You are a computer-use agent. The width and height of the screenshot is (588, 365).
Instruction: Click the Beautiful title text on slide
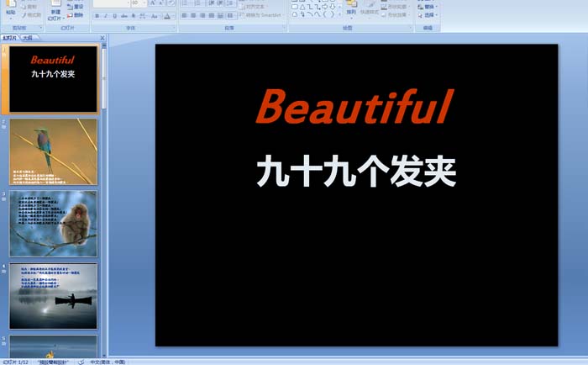(354, 108)
